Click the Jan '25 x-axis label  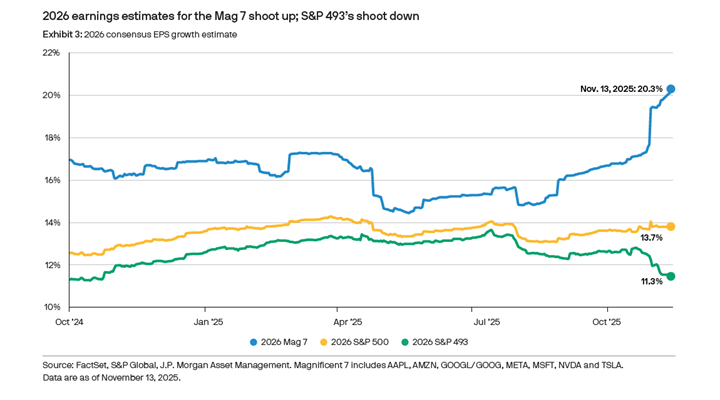coord(207,322)
